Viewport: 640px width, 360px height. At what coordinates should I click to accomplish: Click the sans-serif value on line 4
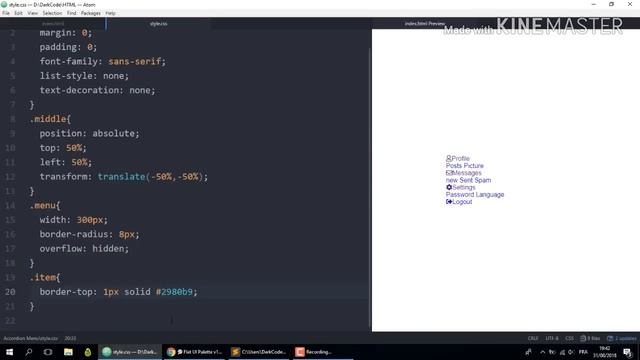pos(135,61)
